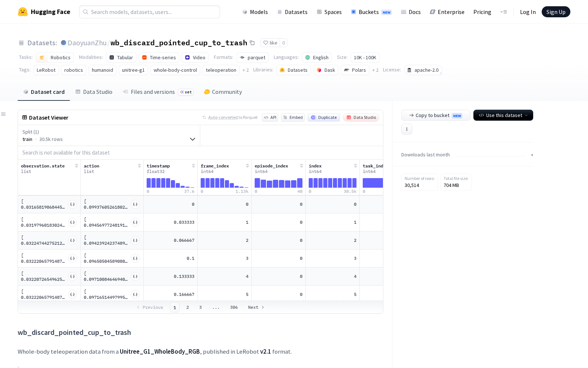Click the frame_index histogram distribution bars
Image resolution: width=588 pixels, height=368 pixels.
[x=225, y=183]
